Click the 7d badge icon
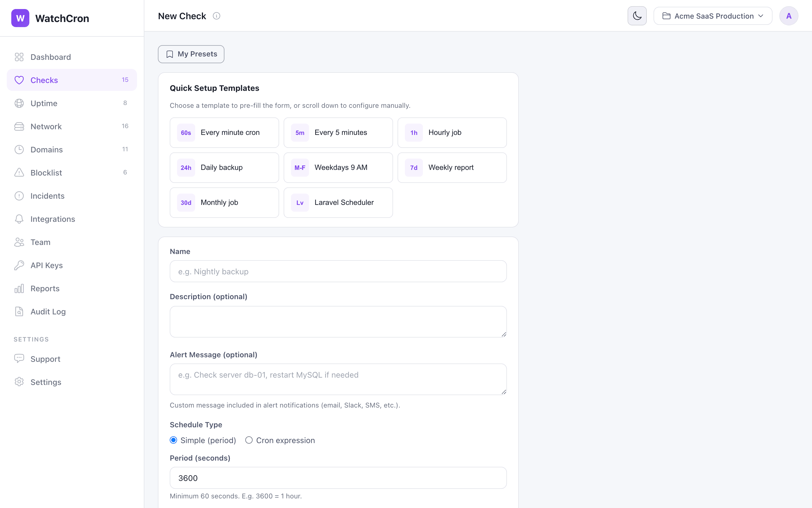The height and width of the screenshot is (508, 812). click(x=414, y=168)
